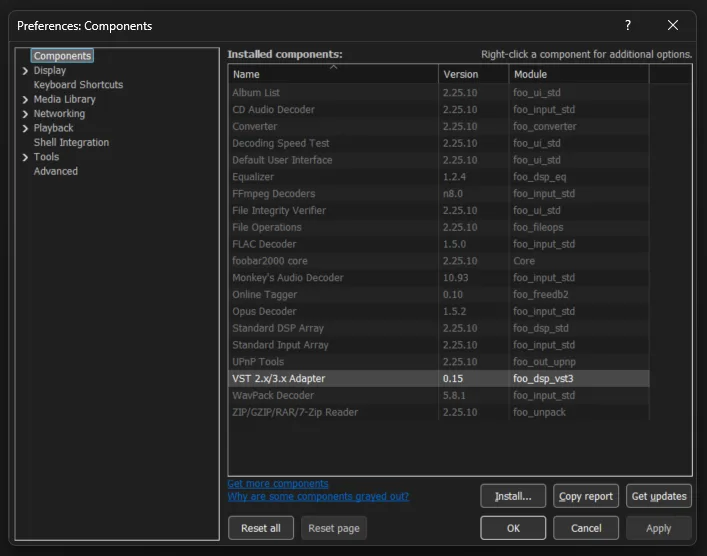Select the foobar2000 core row
Image resolution: width=707 pixels, height=556 pixels.
[x=439, y=261]
